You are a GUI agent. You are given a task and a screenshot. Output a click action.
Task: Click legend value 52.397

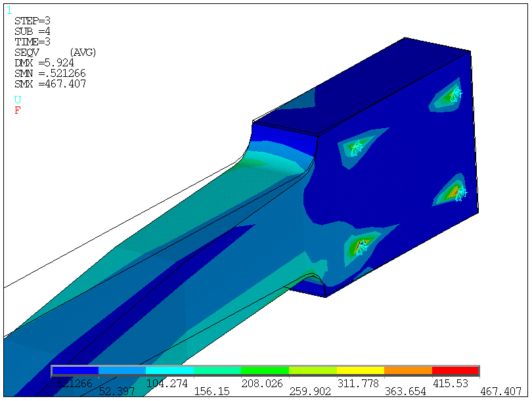(116, 392)
